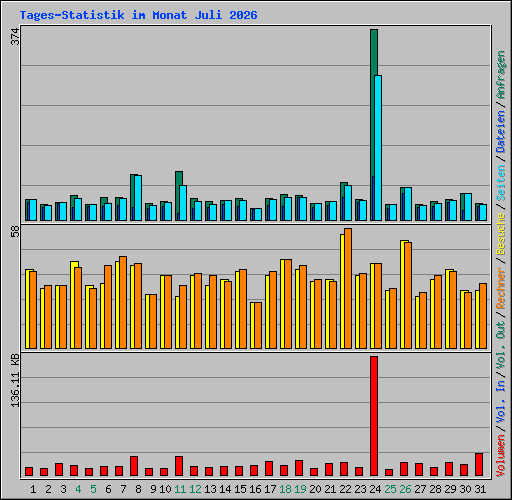Click the Anfragen legend label
512x500 pixels.
501,75
